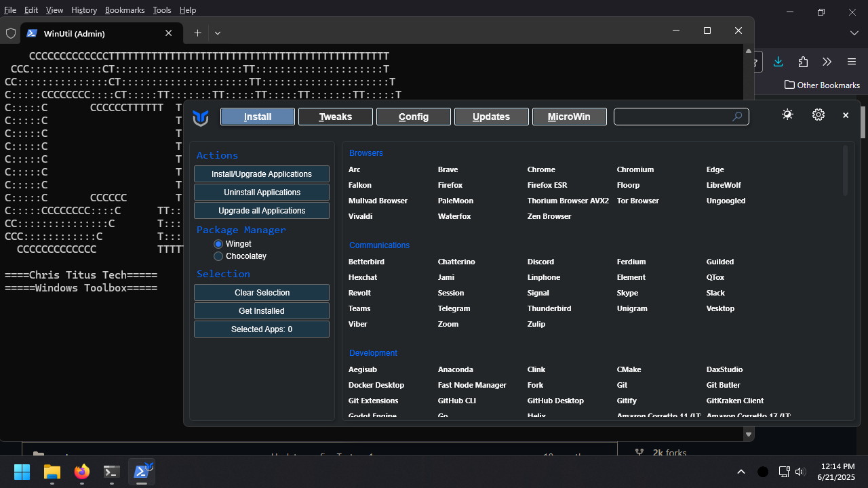The image size is (868, 488).
Task: Open Windows Start menu
Action: 22,472
